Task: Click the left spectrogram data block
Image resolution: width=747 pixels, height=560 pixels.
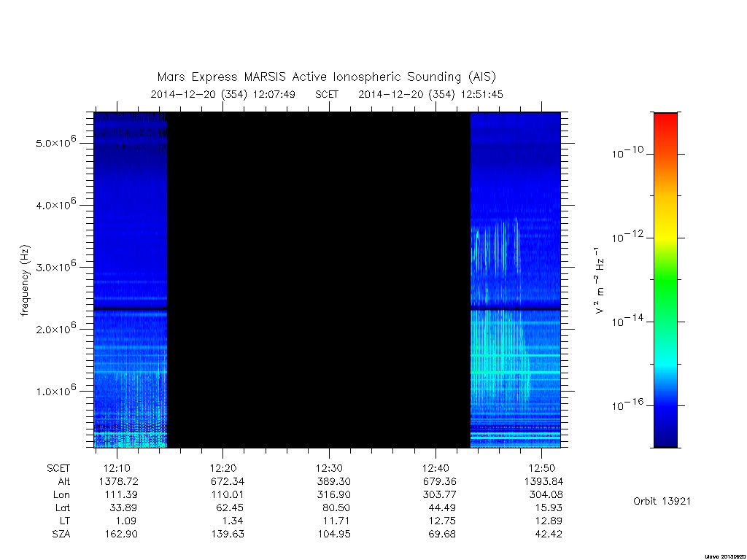Action: tap(131, 280)
